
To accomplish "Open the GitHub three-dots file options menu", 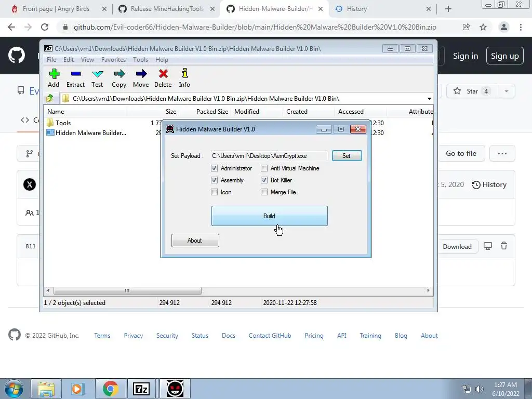I will (502, 153).
